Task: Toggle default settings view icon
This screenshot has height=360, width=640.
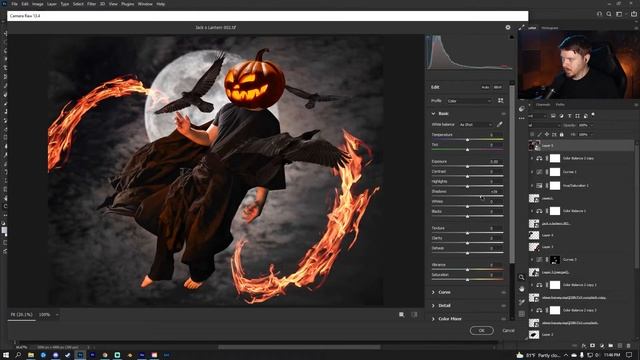Action: point(414,315)
